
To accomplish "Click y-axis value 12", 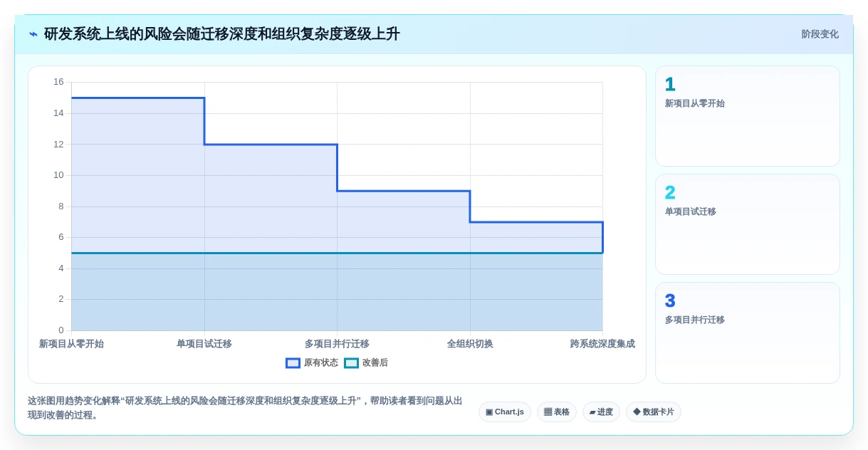I will pyautogui.click(x=58, y=144).
